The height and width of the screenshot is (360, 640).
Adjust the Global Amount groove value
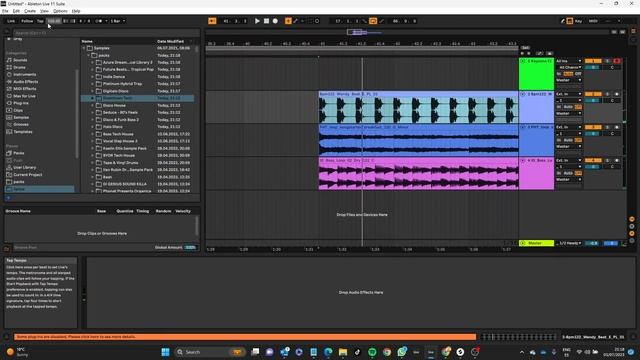190,247
